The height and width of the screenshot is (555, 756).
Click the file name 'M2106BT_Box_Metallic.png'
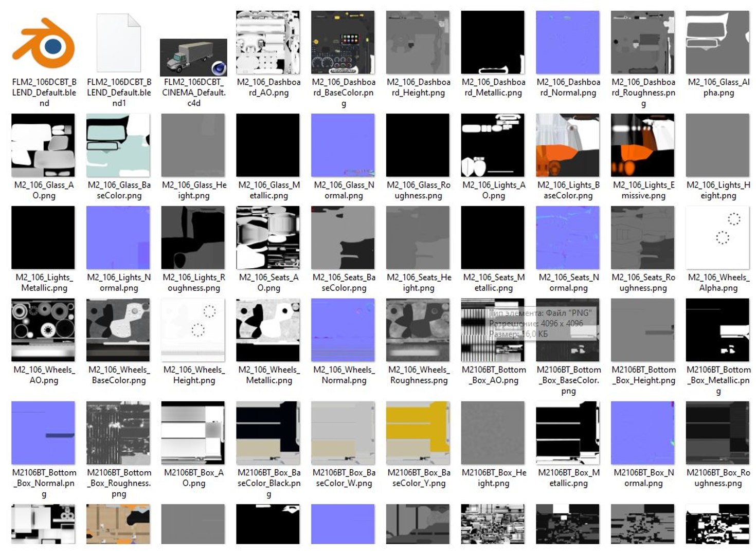(568, 478)
